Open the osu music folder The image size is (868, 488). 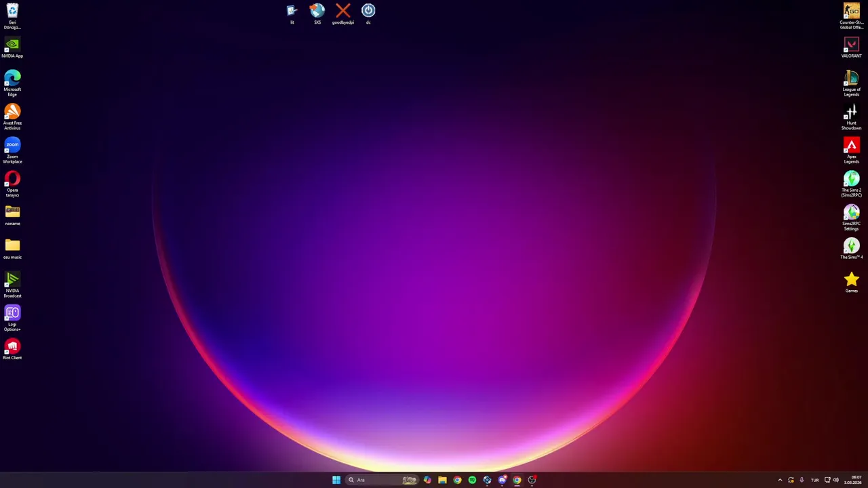tap(12, 249)
